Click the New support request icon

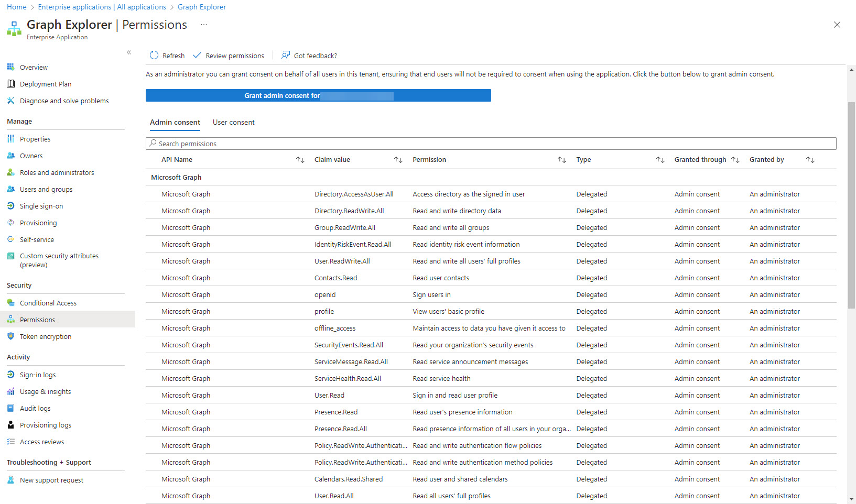tap(10, 480)
